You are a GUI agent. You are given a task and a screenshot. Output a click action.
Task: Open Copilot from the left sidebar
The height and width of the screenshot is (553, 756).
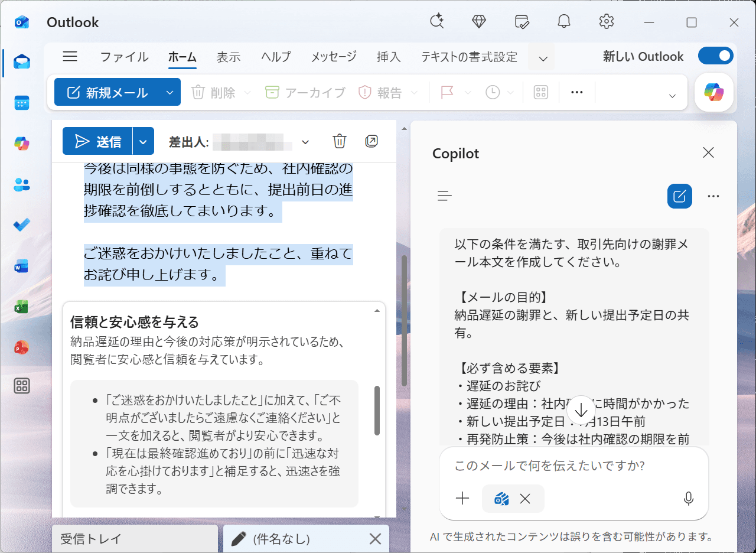[x=22, y=143]
